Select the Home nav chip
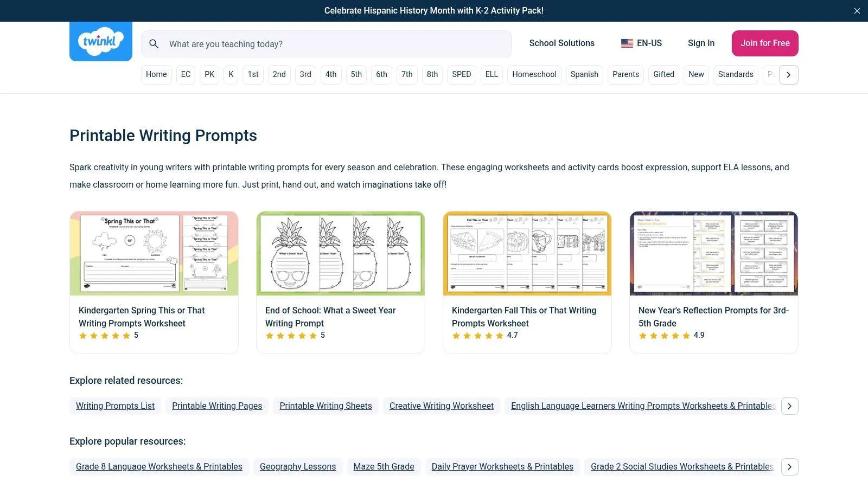This screenshot has height=488, width=868. [156, 75]
